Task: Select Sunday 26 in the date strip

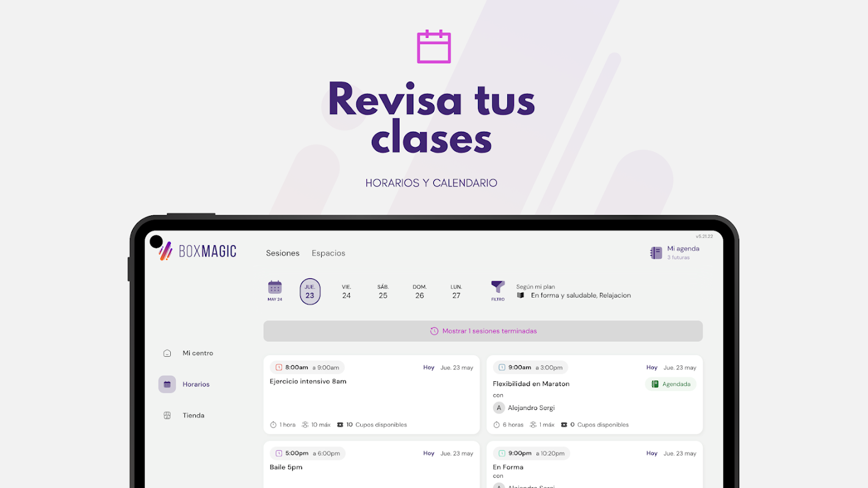Action: coord(419,292)
